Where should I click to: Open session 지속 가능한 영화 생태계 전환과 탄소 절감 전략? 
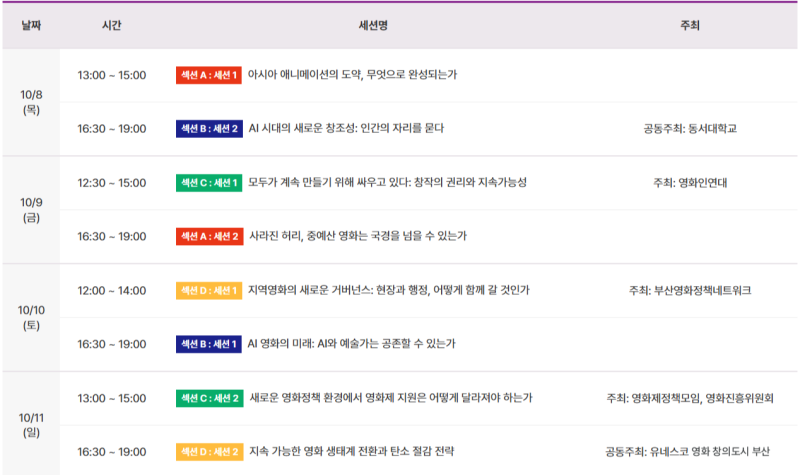click(352, 451)
